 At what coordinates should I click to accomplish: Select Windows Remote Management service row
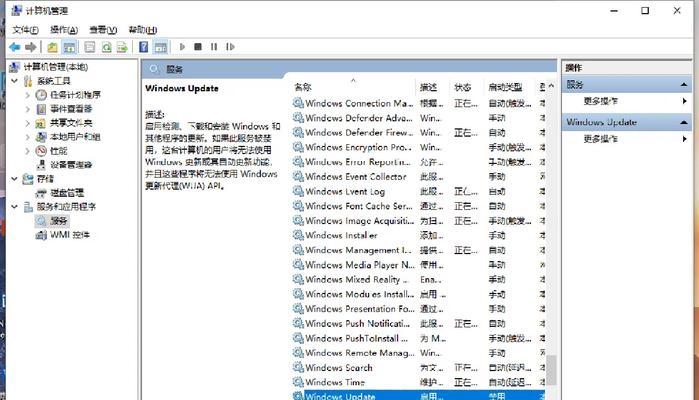click(418, 353)
